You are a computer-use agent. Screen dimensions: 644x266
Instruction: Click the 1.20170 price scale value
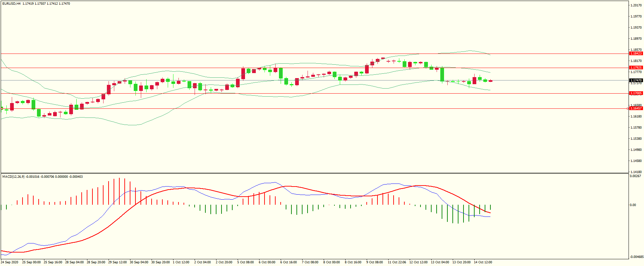pyautogui.click(x=636, y=5)
